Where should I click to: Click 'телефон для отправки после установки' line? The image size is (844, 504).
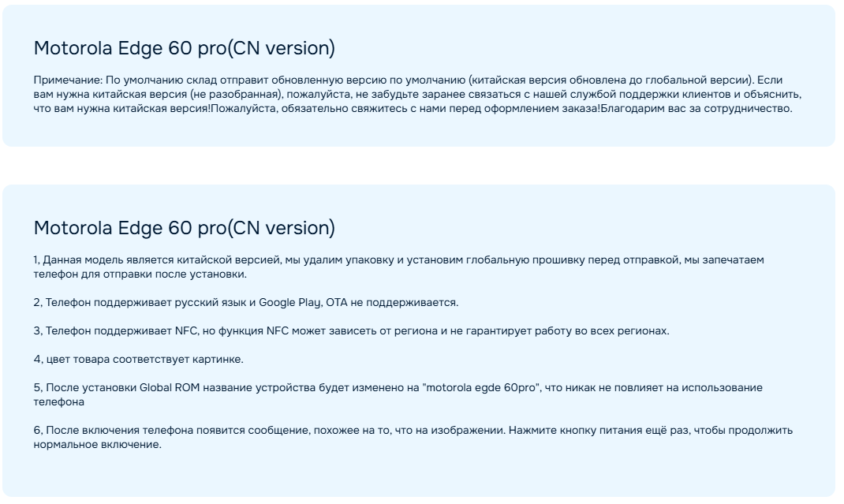click(x=140, y=274)
